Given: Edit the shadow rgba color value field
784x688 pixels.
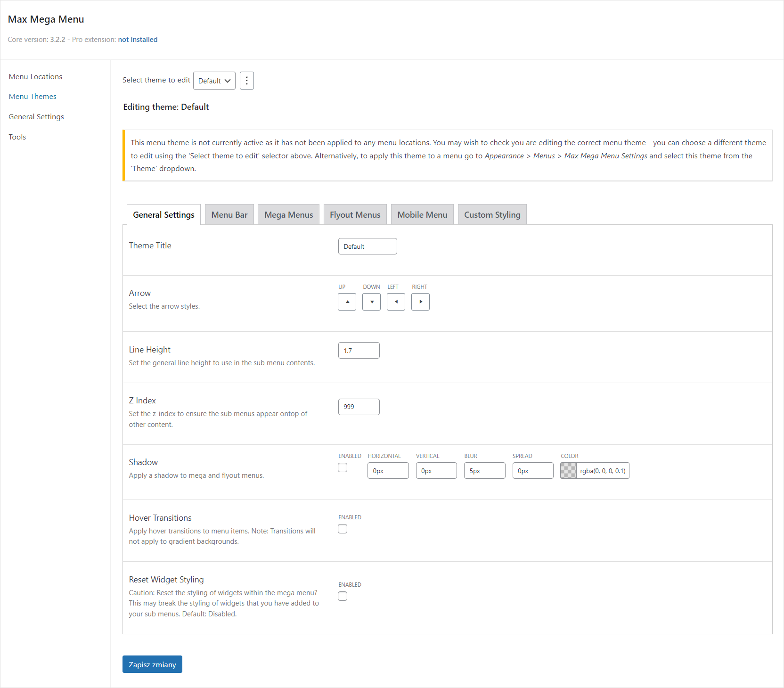Looking at the screenshot, I should [x=603, y=471].
